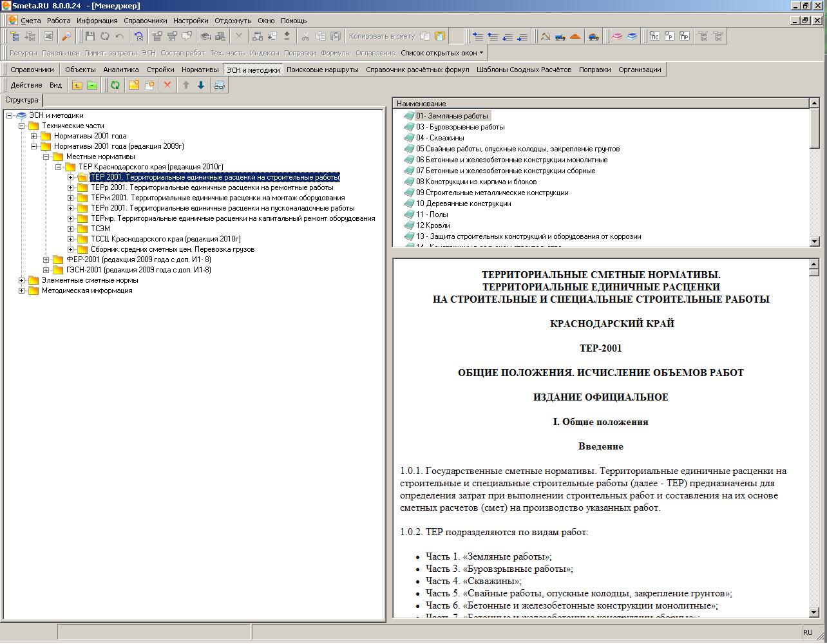The height and width of the screenshot is (644, 827).
Task: Click the green folder collapse icon
Action: (92, 85)
